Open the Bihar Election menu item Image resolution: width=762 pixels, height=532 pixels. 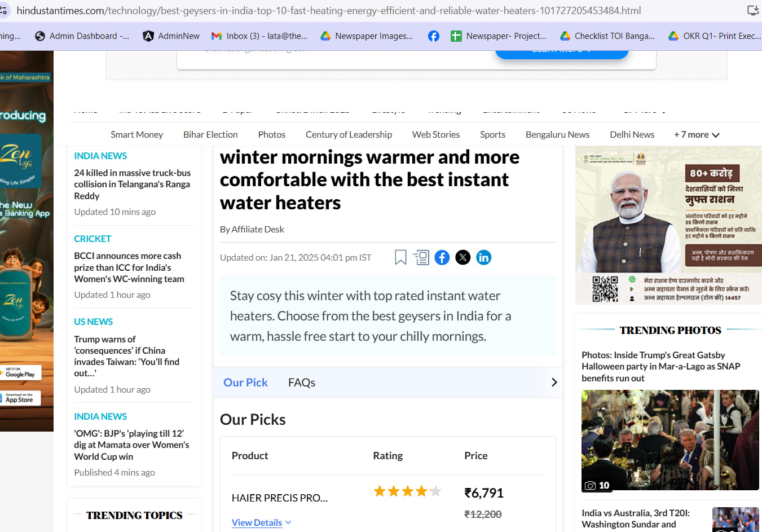tap(210, 135)
